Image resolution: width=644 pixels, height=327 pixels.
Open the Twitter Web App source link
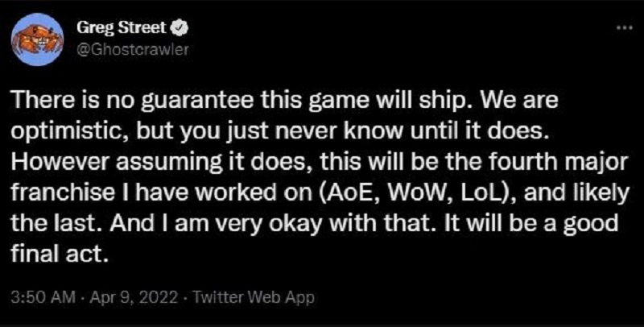coord(253,297)
